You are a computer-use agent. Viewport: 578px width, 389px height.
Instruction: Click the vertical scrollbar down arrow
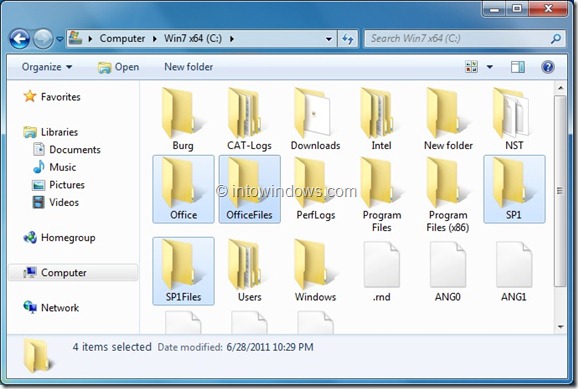560,326
